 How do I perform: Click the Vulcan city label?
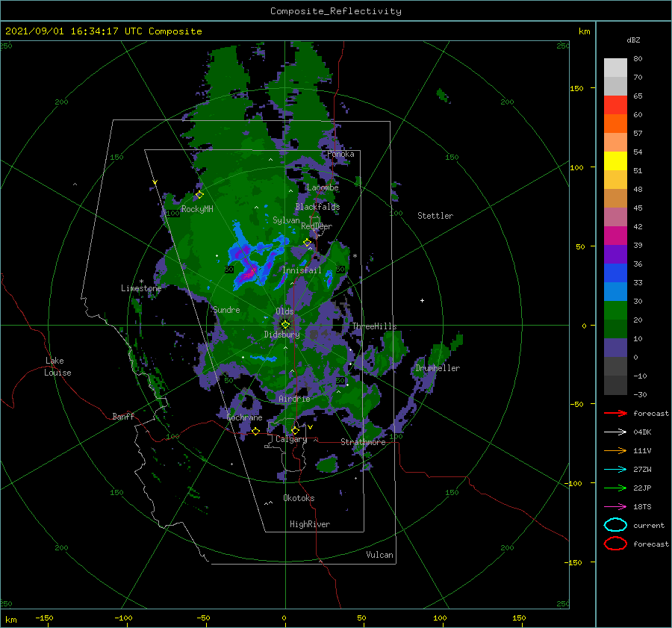380,555
